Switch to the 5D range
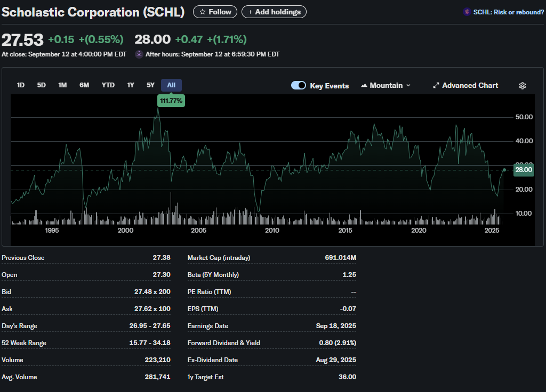The width and height of the screenshot is (546, 392). point(41,85)
